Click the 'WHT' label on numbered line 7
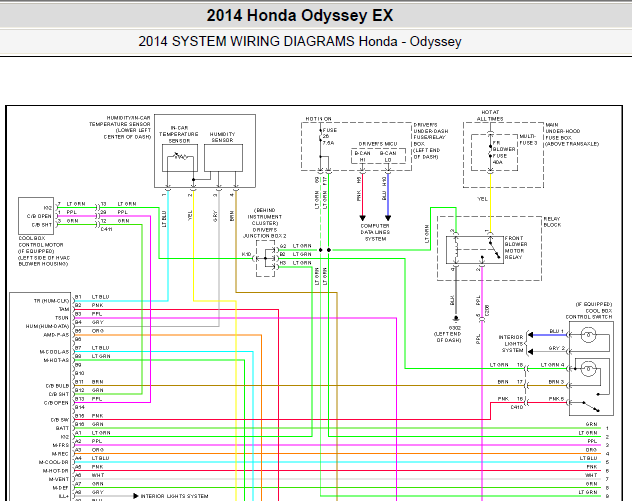The width and height of the screenshot is (632, 501). click(x=591, y=475)
